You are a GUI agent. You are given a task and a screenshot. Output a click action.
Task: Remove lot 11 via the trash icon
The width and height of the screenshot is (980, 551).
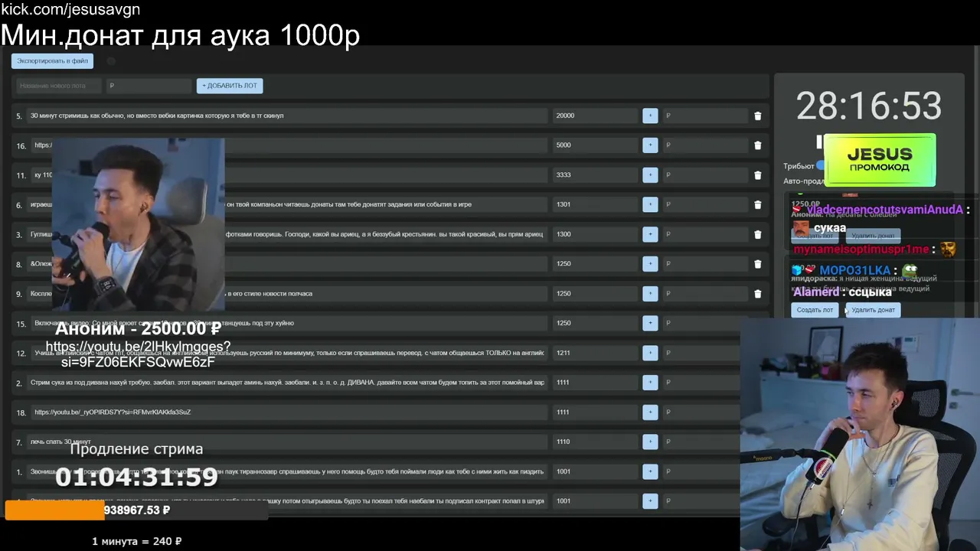pos(758,175)
